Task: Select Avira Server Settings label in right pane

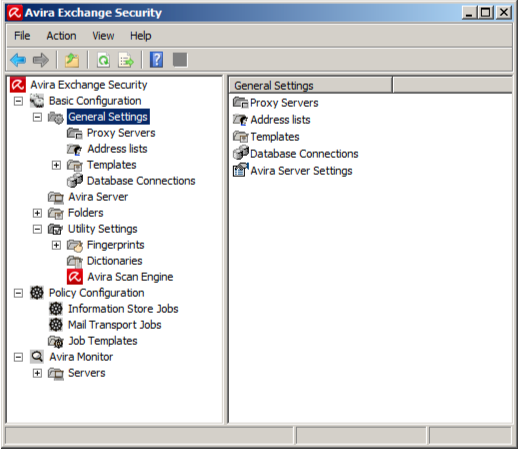Action: [301, 171]
